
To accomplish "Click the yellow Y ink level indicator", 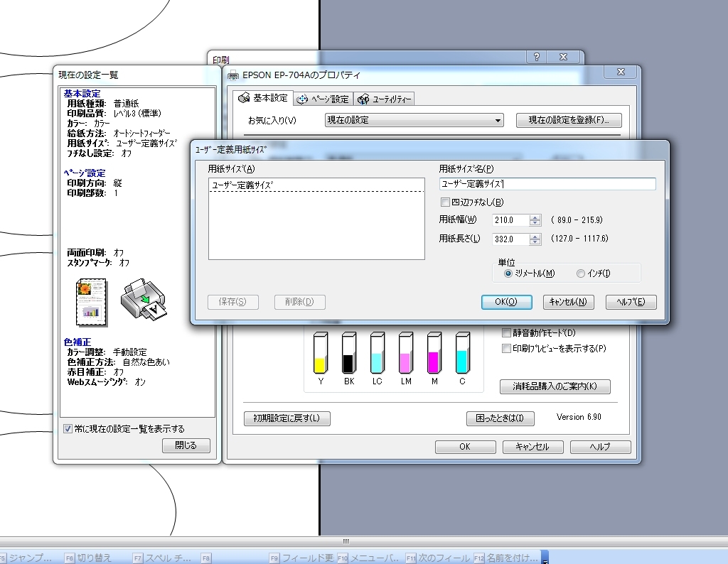I will pos(321,352).
